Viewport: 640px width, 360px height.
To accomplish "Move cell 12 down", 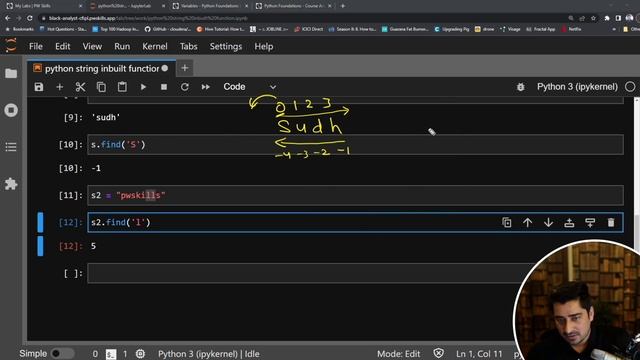I will (548, 222).
